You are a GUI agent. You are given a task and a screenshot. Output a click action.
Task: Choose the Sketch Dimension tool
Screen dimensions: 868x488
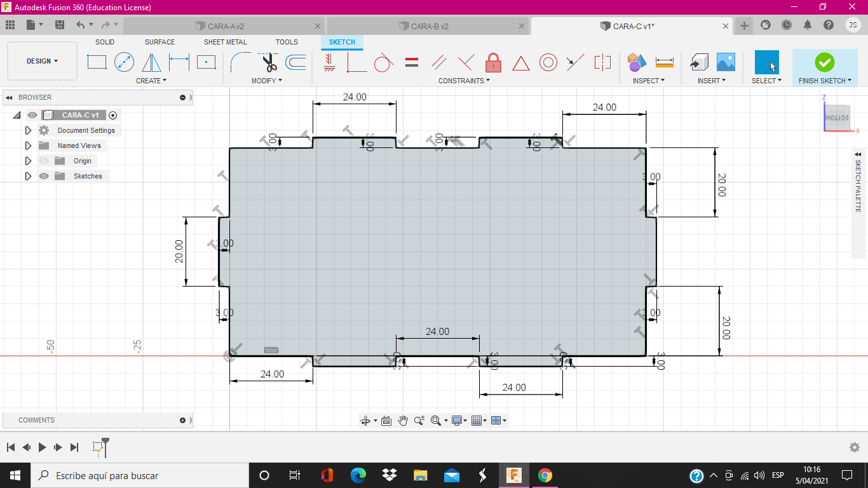[x=179, y=62]
